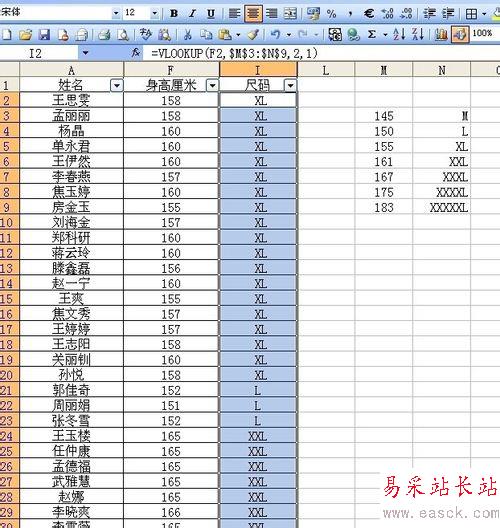Viewport: 500px width, 528px height.
Task: Open Name Box dropdown arrow
Action: [x=86, y=53]
